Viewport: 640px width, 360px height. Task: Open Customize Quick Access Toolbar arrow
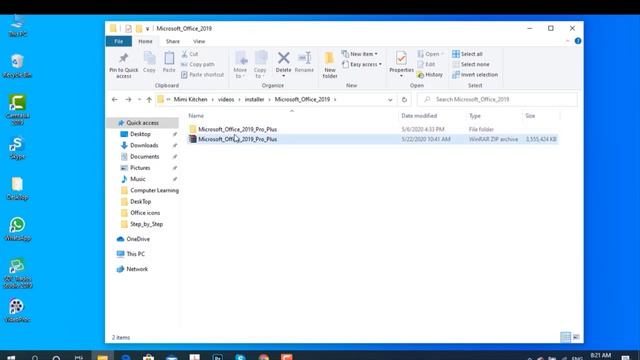(148, 29)
